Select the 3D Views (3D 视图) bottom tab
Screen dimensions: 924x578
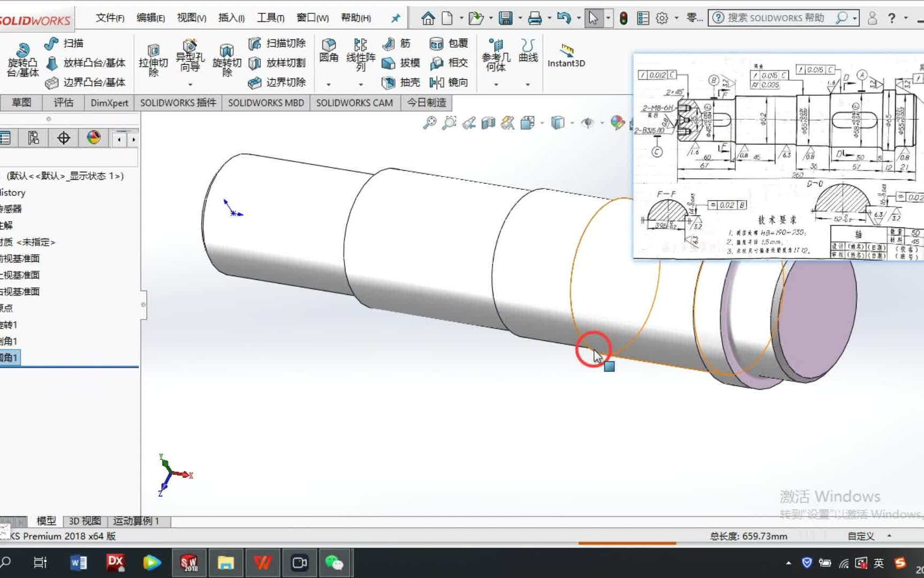coord(85,521)
